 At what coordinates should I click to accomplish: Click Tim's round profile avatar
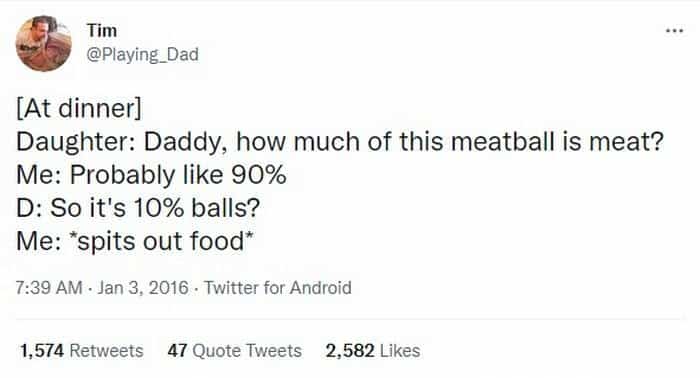[x=44, y=43]
